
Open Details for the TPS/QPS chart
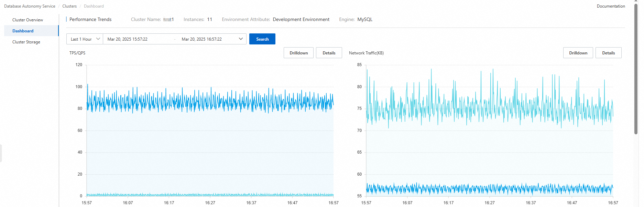click(x=329, y=53)
